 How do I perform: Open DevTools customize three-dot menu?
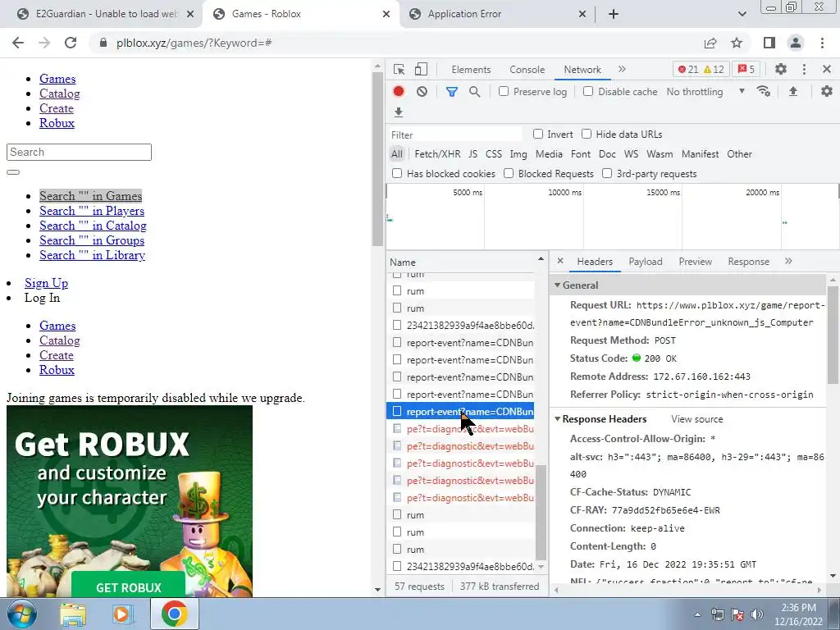[x=804, y=69]
